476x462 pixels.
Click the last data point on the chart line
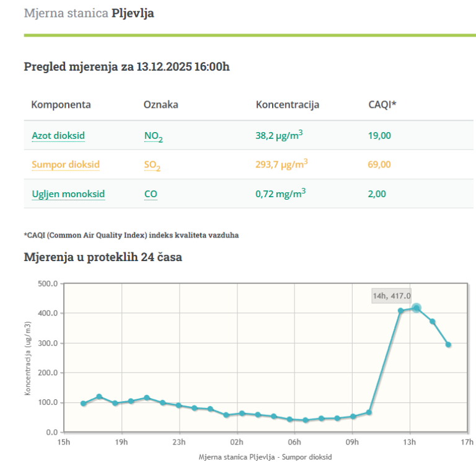[x=448, y=345]
